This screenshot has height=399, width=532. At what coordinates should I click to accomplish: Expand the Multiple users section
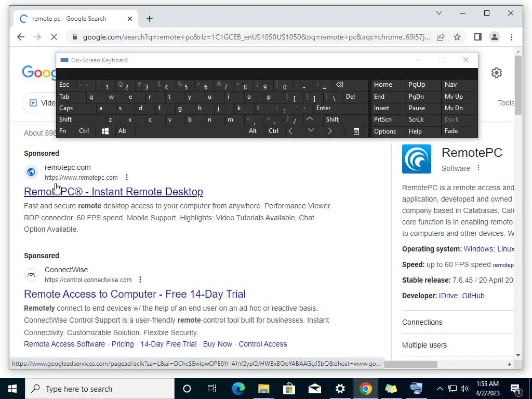[x=458, y=345]
